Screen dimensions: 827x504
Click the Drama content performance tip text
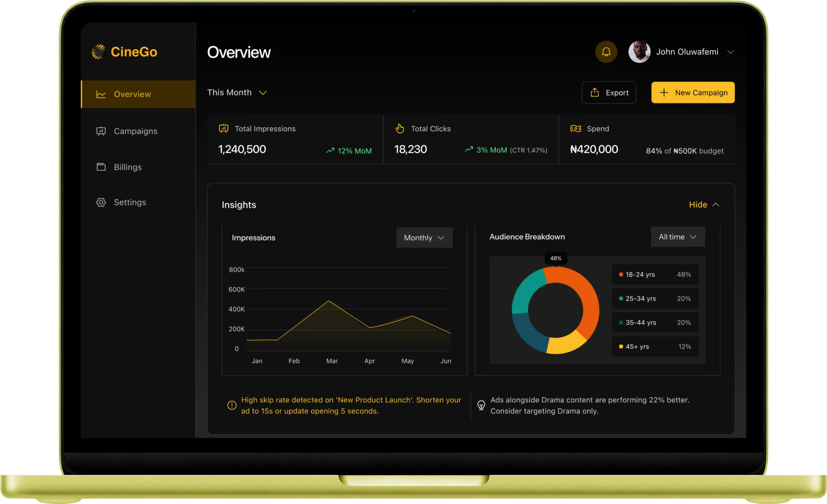pos(590,405)
